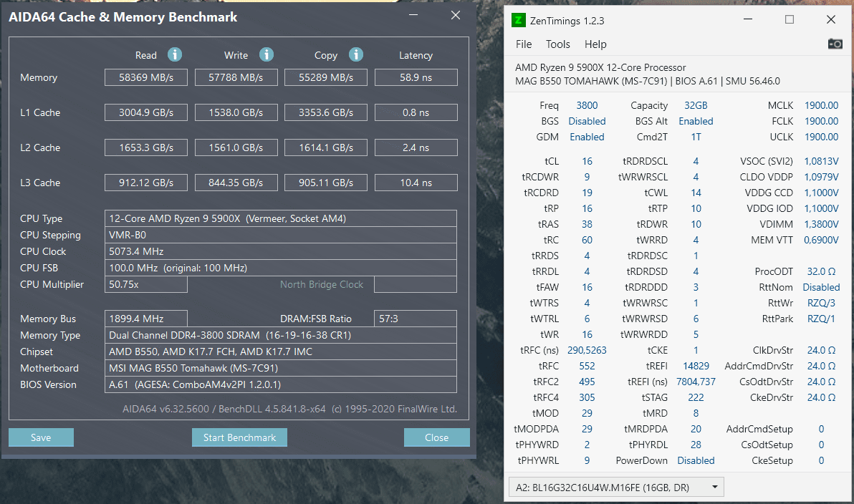Click the ZenTimings green logo icon

tap(519, 21)
